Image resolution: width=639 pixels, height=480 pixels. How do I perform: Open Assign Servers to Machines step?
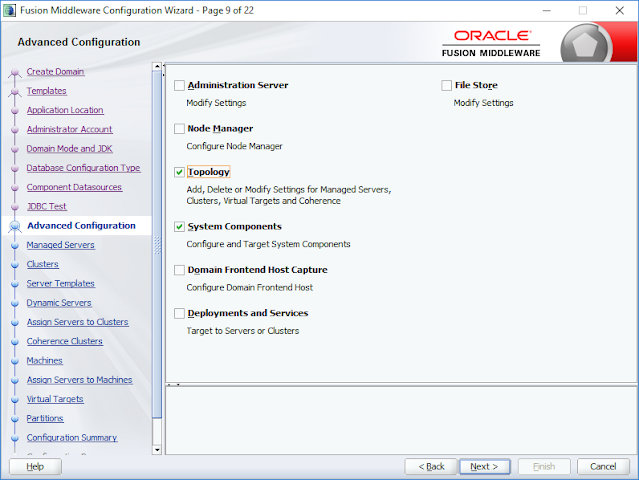point(80,380)
